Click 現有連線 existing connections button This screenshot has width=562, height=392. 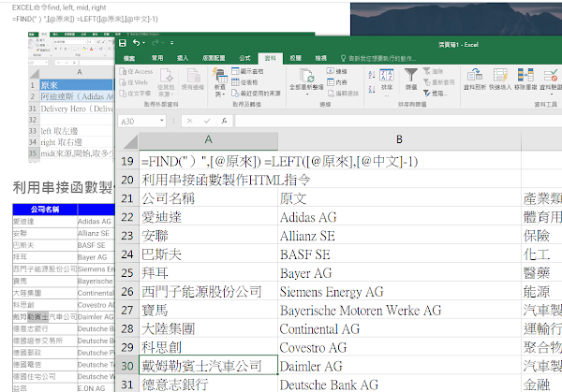tap(193, 80)
